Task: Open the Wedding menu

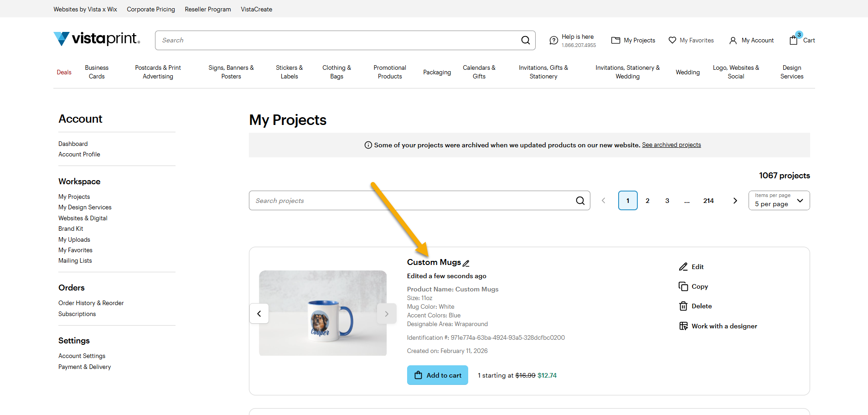Action: coord(687,72)
